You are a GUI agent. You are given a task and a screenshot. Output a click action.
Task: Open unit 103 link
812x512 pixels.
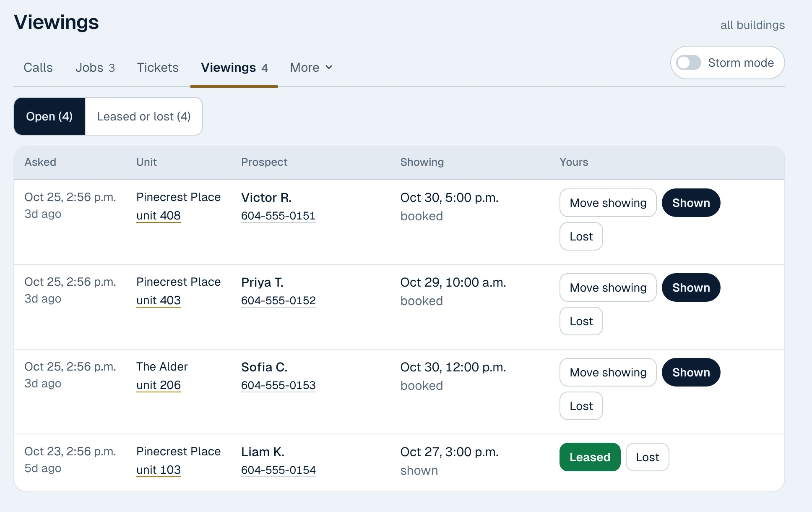159,470
